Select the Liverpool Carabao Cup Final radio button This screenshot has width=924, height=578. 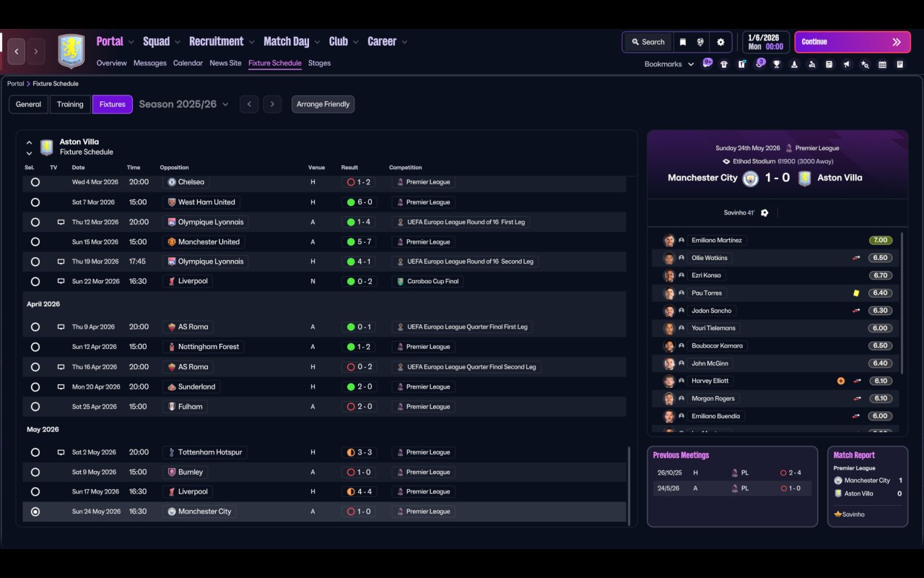35,282
